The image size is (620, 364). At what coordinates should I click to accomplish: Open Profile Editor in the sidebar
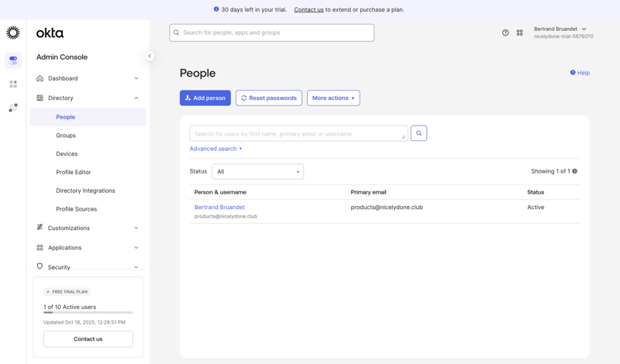coord(74,172)
